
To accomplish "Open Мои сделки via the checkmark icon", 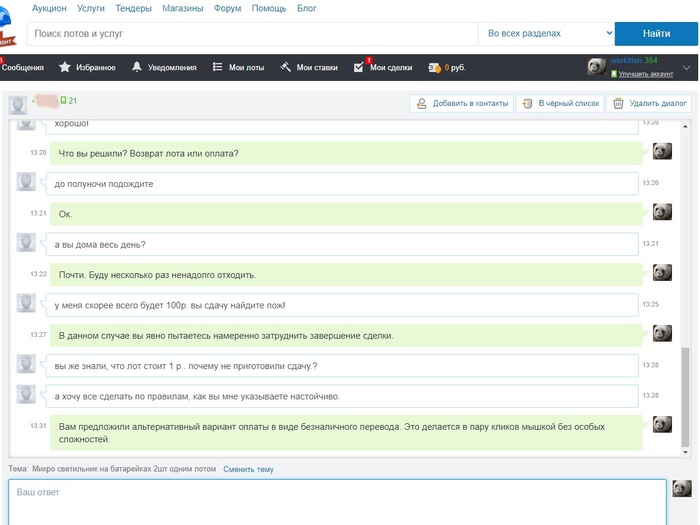I will coord(359,67).
